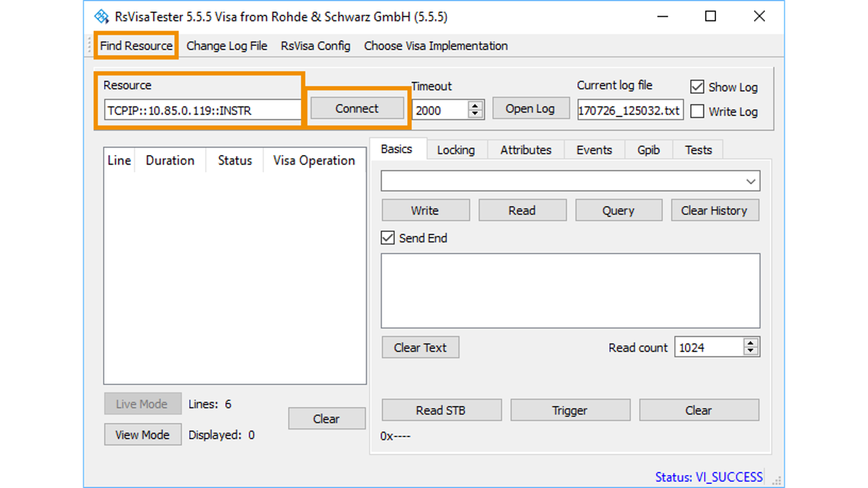Decrease Timeout with the down arrow
The height and width of the screenshot is (488, 868).
[476, 115]
